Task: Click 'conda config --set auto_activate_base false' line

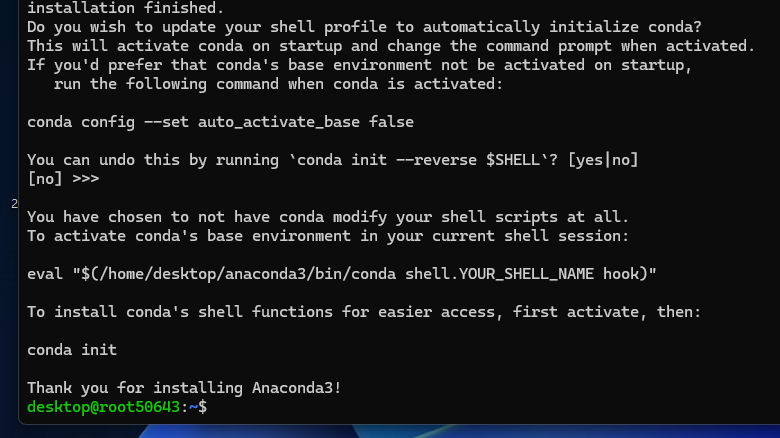Action: point(220,122)
